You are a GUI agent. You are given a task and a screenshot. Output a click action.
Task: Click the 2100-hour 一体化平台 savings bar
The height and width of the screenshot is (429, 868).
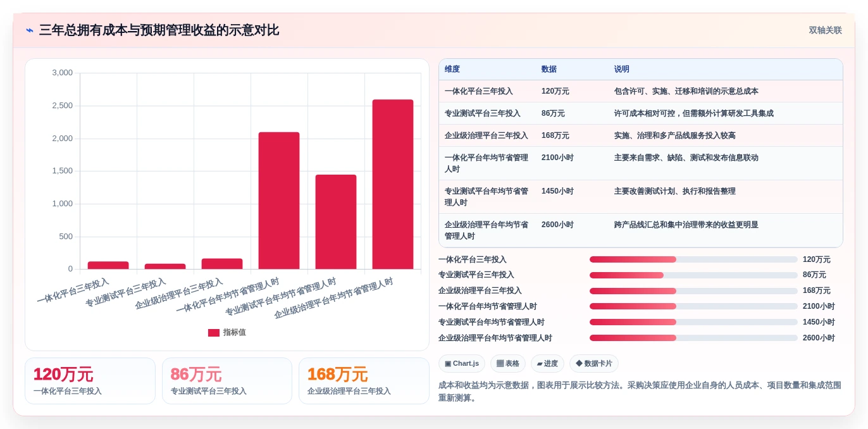[279, 201]
